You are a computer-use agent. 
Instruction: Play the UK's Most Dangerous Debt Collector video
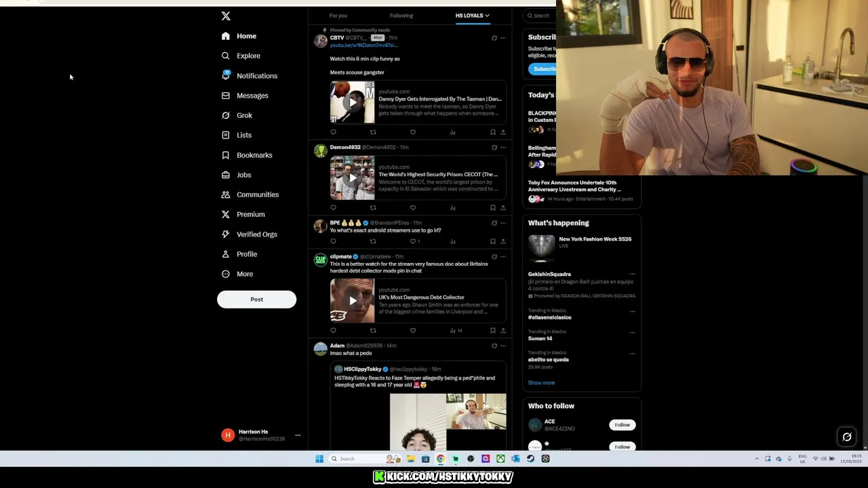(352, 300)
